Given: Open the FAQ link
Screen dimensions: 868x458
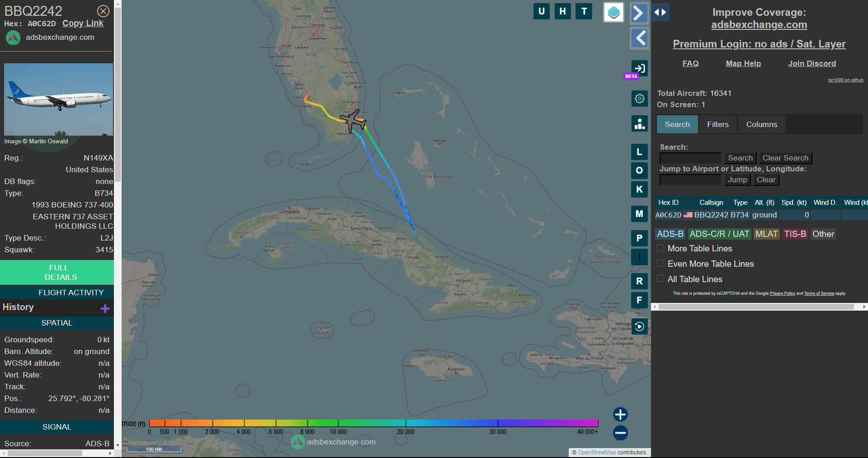Looking at the screenshot, I should [690, 63].
